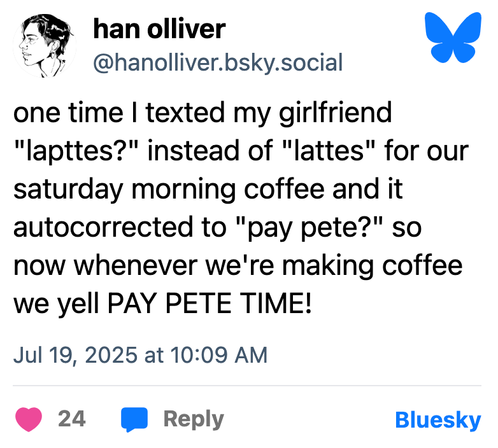Open the Bluesky link at bottom right
This screenshot has height=448, width=498.
pyautogui.click(x=438, y=420)
